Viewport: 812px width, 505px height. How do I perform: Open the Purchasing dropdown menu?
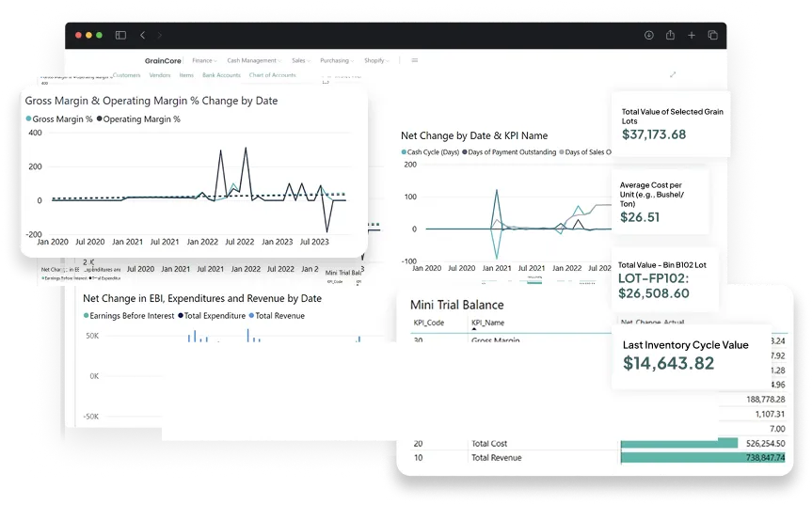coord(336,60)
